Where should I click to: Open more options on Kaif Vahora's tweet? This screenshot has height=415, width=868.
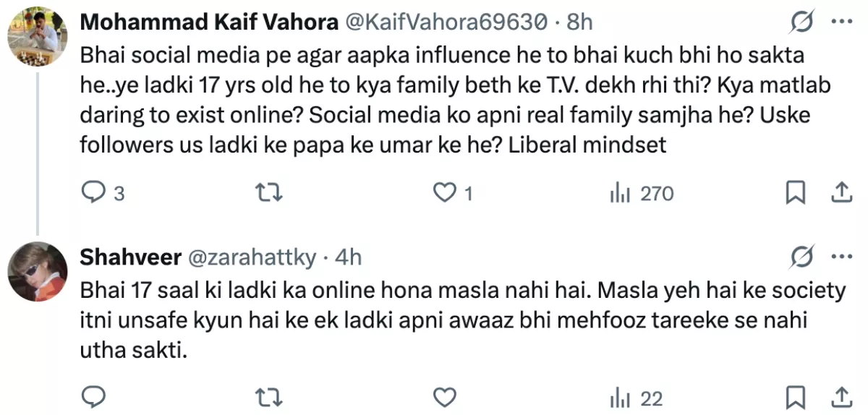click(841, 23)
